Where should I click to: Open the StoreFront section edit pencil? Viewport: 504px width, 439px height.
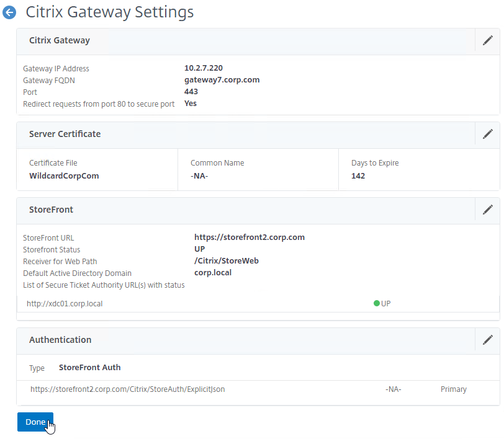(488, 210)
